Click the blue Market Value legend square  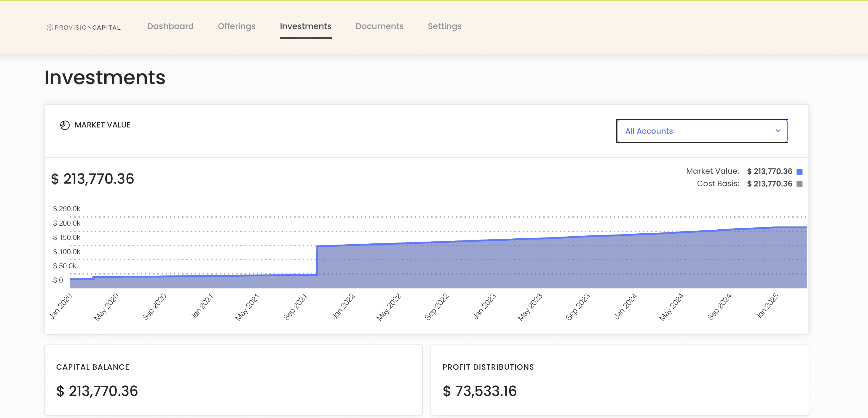pos(799,172)
